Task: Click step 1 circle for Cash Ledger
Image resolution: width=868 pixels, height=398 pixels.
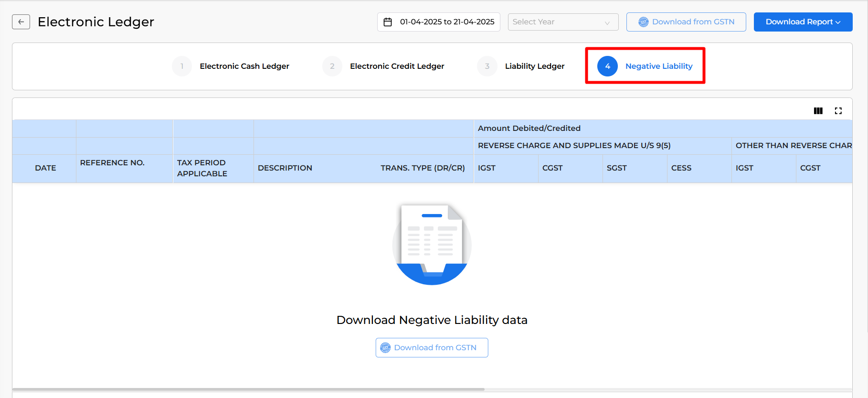Action: tap(182, 66)
